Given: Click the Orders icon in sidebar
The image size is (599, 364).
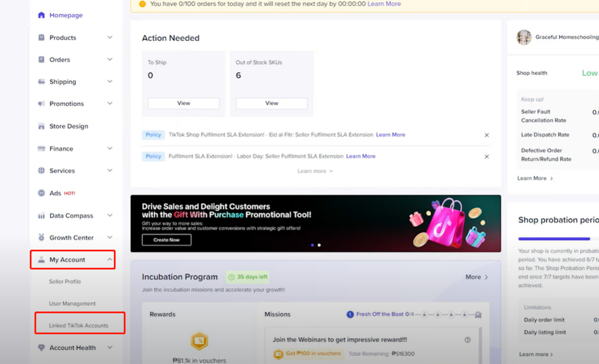Looking at the screenshot, I should point(40,59).
